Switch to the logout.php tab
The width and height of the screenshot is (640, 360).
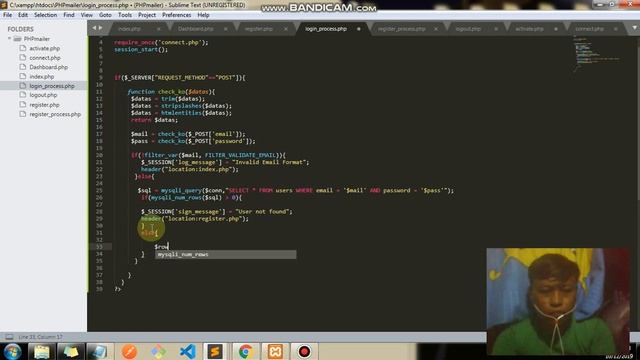pos(468,29)
